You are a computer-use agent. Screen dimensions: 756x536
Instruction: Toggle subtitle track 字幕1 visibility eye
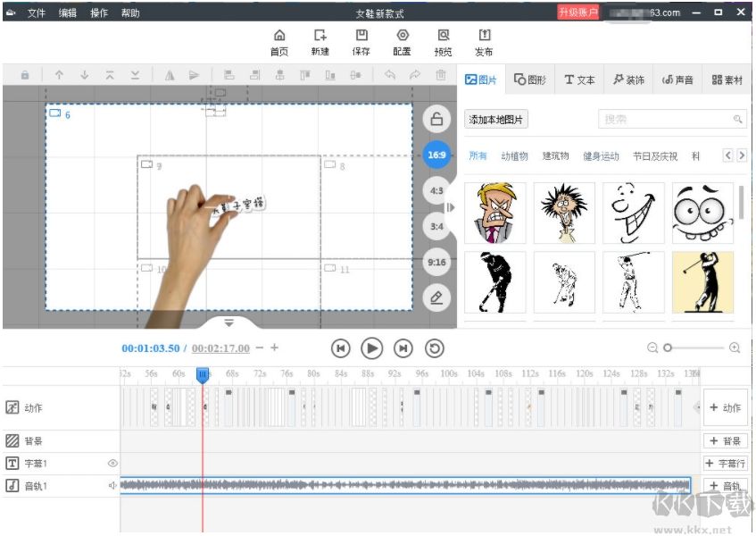point(112,464)
